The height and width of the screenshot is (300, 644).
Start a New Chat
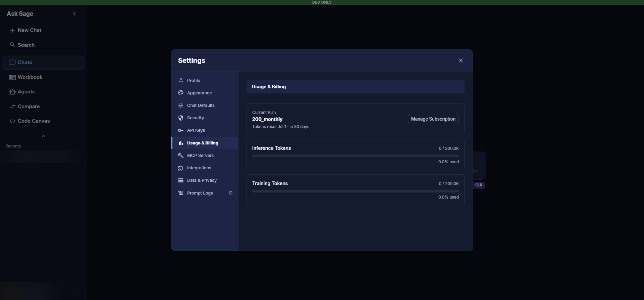(x=43, y=30)
